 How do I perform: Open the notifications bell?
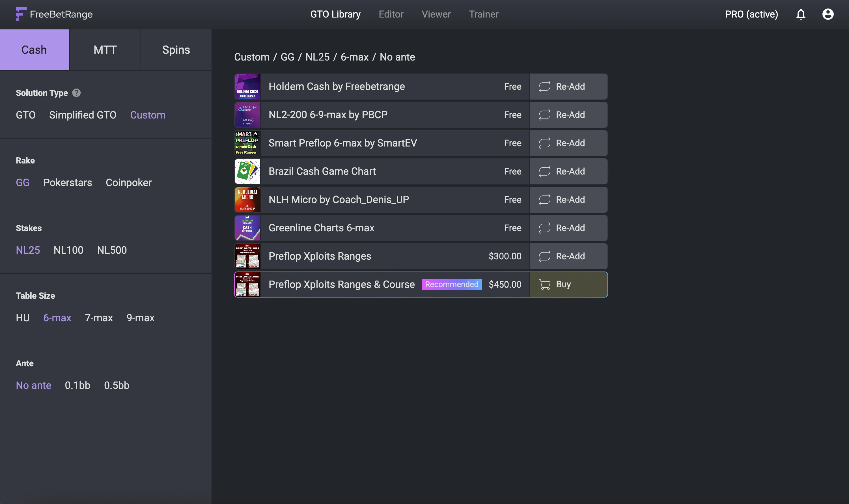pos(801,14)
